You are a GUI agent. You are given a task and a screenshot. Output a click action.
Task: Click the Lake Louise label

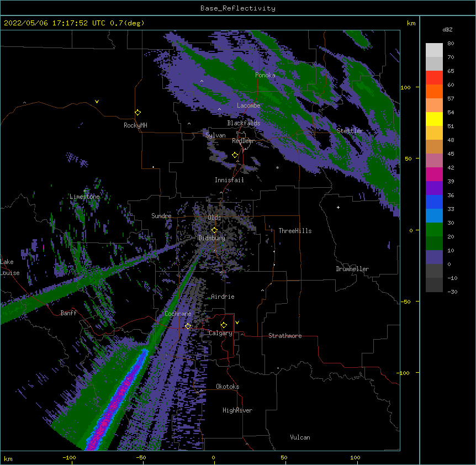10,267
